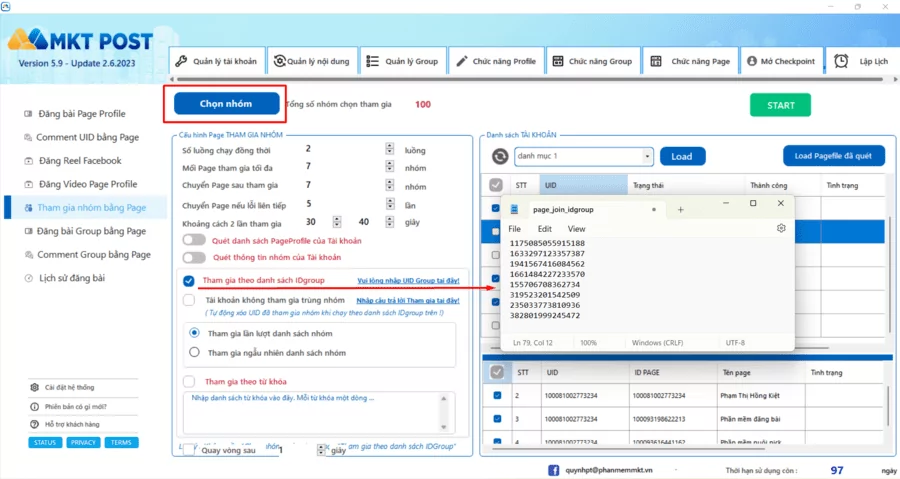Screen dimensions: 900x479
Task: Click horizontal scrollbar under top tabs
Action: click(x=529, y=79)
